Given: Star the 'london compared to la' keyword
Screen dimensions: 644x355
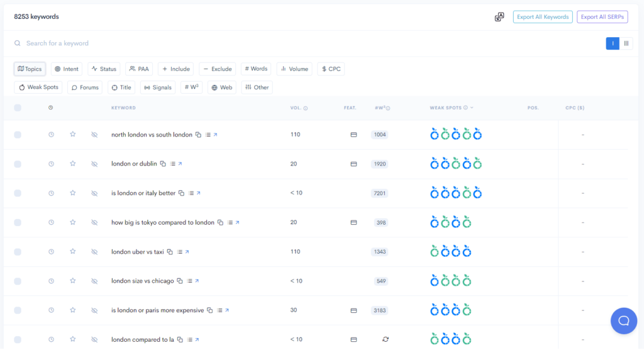Looking at the screenshot, I should tap(73, 339).
